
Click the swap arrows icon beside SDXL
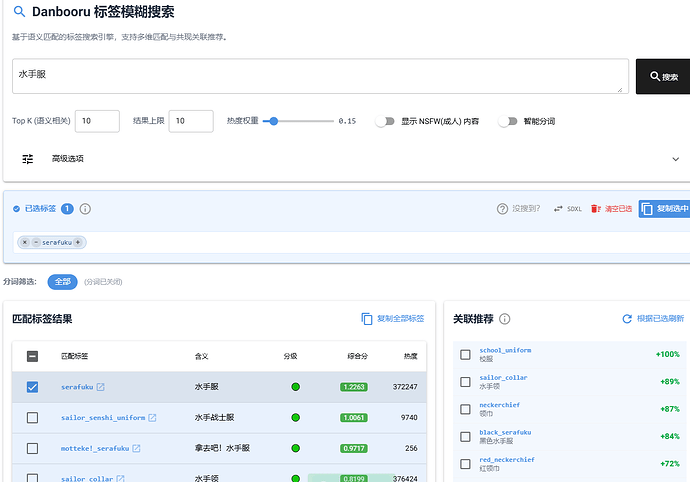[558, 209]
